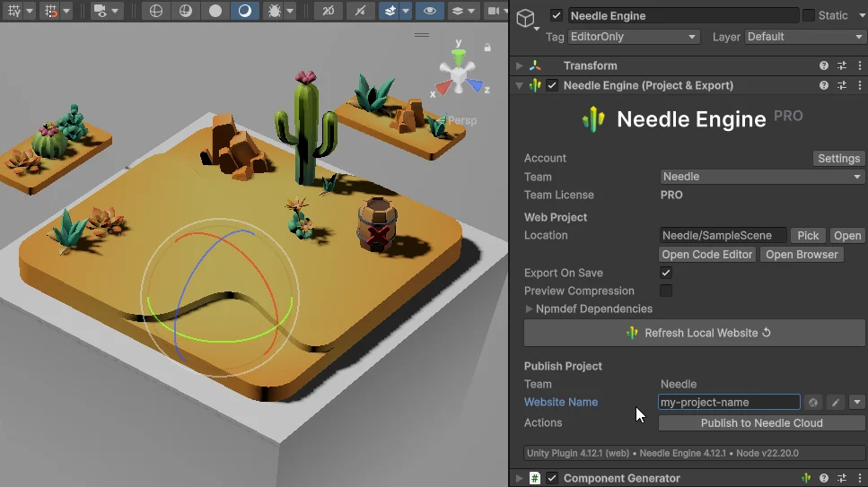The width and height of the screenshot is (868, 487).
Task: Toggle the Static checkbox
Action: click(809, 15)
